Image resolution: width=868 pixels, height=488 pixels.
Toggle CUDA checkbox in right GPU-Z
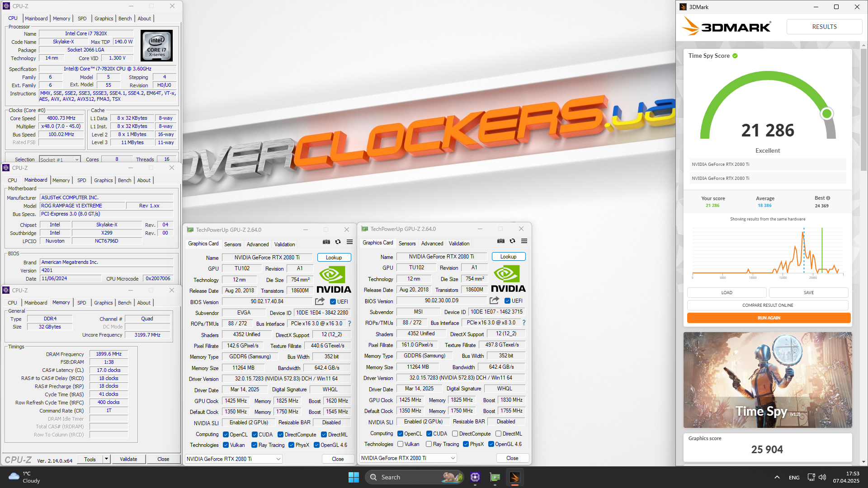pos(429,434)
